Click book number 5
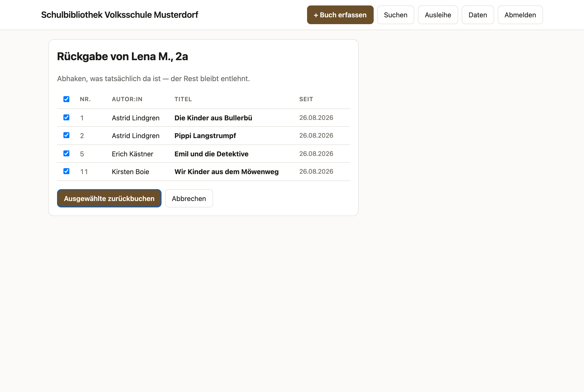 (x=82, y=154)
